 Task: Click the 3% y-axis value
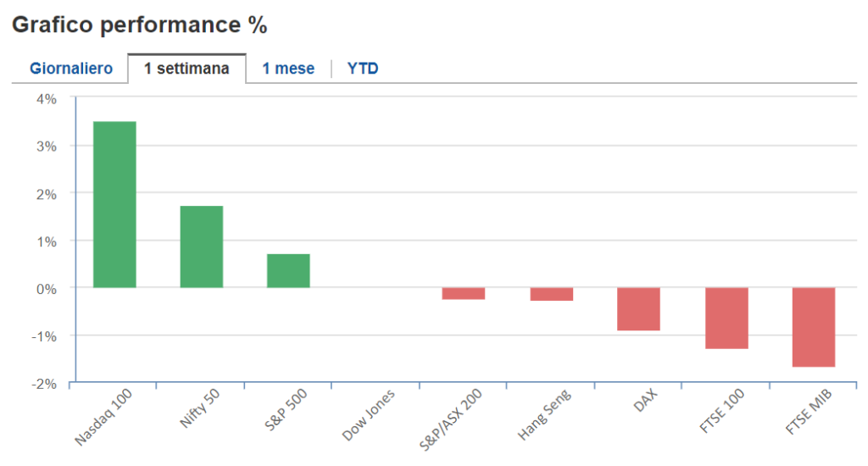[47, 147]
